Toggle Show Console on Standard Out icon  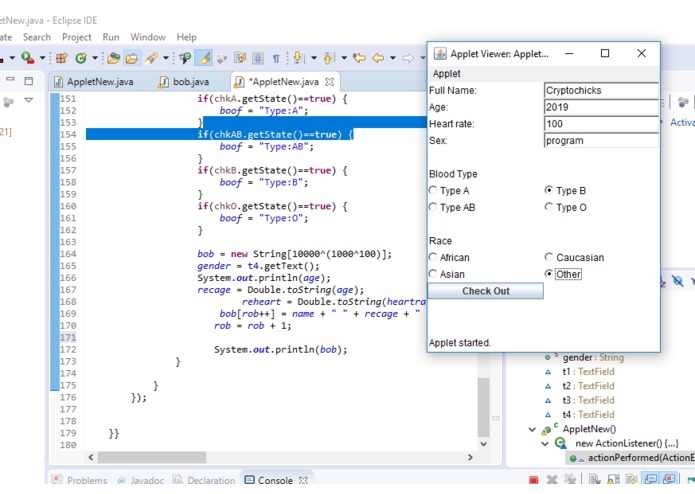[x=650, y=480]
